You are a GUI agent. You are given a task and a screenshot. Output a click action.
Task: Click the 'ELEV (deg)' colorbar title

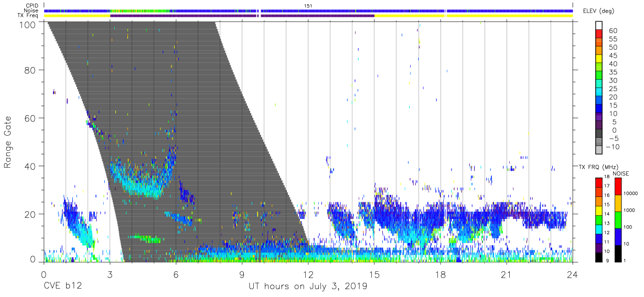[599, 11]
